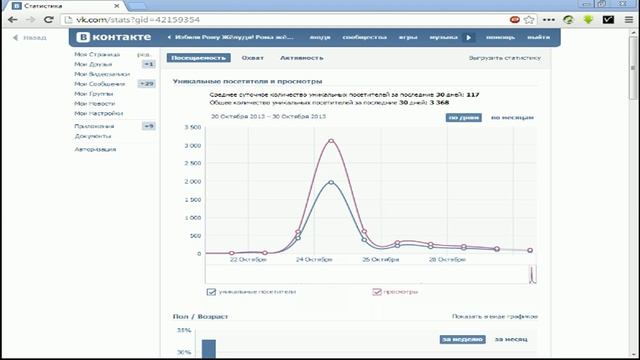The image size is (640, 360).
Task: Click the +1 friends counter badge
Action: click(x=149, y=64)
